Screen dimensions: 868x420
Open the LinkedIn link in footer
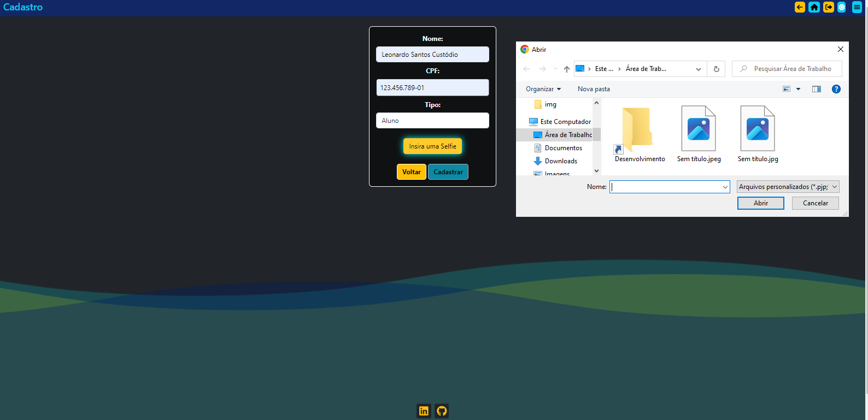pyautogui.click(x=424, y=411)
